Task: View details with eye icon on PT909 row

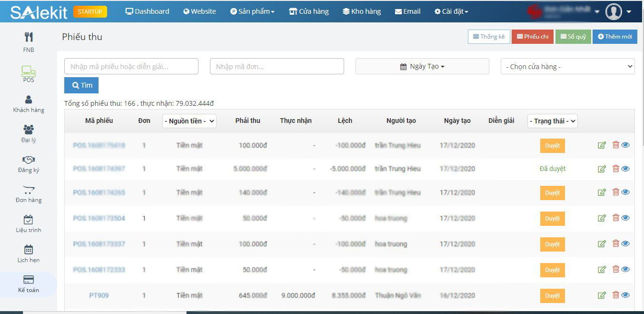Action: (x=625, y=295)
